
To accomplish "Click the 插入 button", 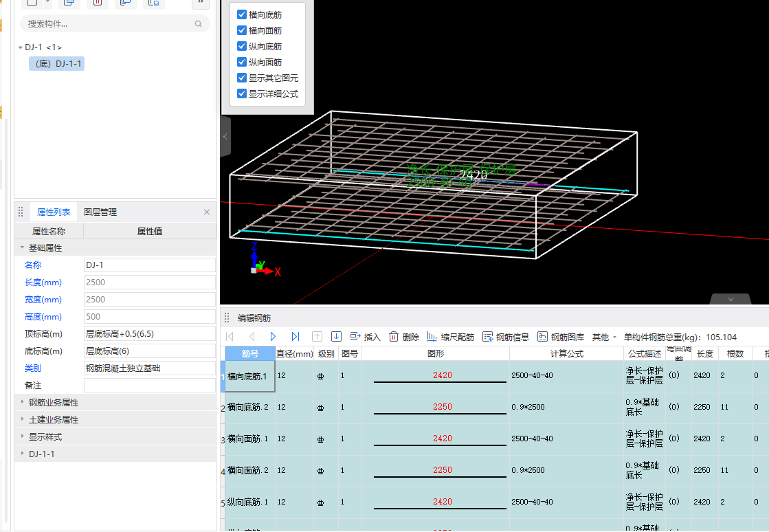I will tap(366, 337).
